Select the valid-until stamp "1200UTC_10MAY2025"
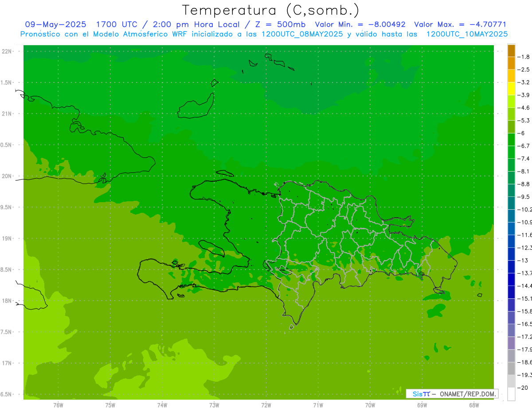Image resolution: width=532 pixels, height=411 pixels. 467,34
